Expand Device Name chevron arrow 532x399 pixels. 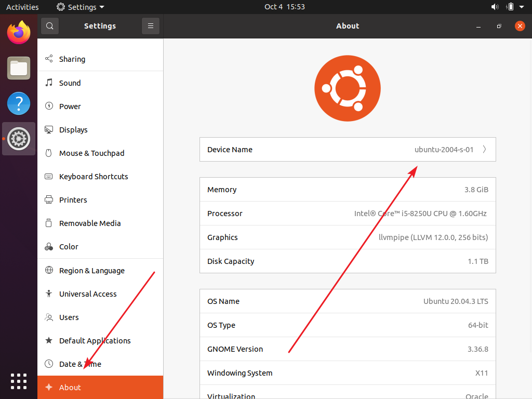tap(485, 149)
